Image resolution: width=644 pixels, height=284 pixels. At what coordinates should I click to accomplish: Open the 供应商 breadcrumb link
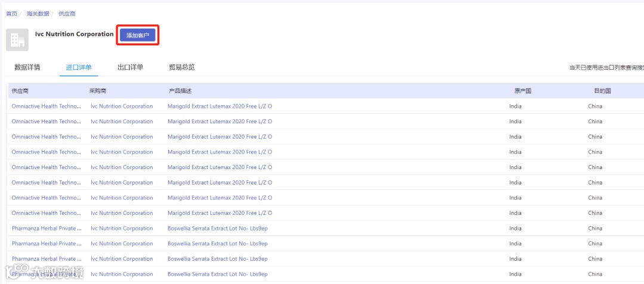click(67, 14)
